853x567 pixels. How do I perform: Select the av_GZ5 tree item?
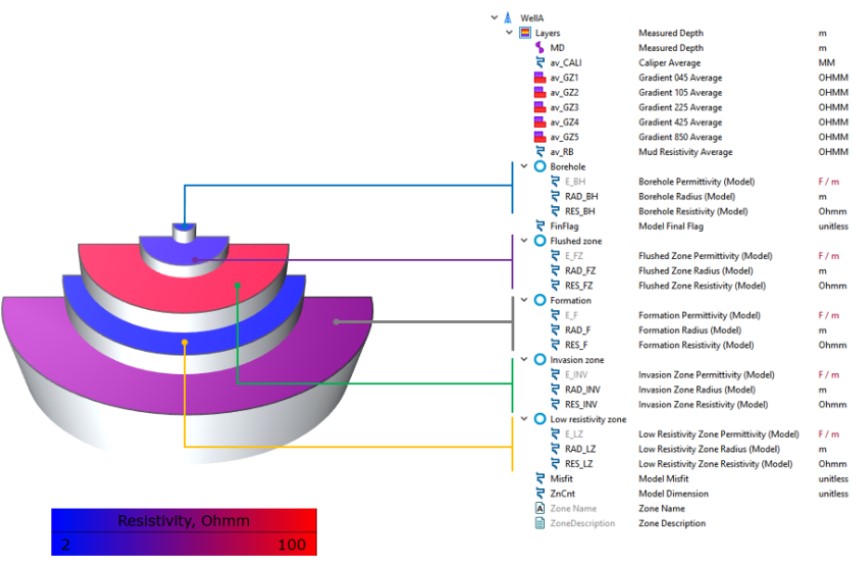point(564,137)
